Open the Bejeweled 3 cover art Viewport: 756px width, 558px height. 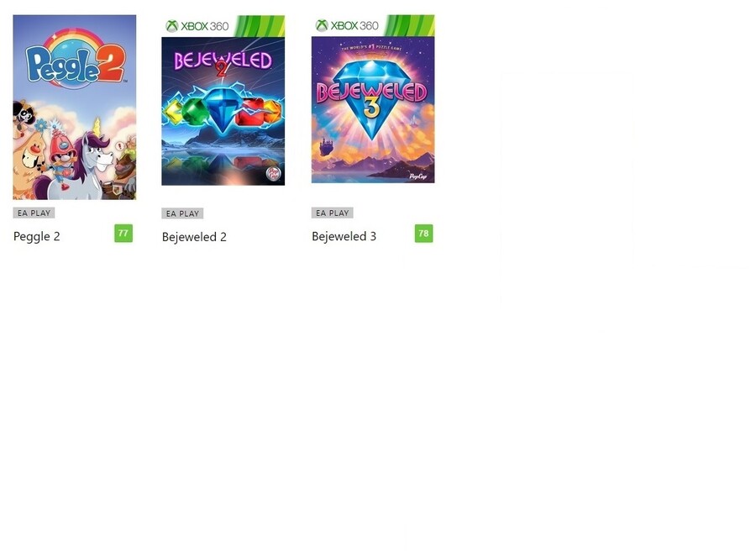point(373,99)
